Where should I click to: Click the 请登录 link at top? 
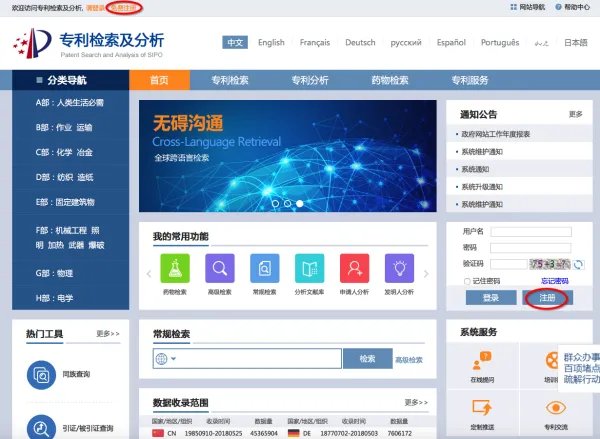tap(95, 8)
